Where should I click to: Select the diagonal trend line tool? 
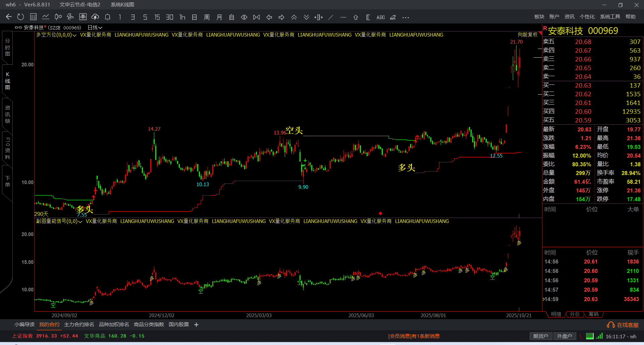coord(331,17)
